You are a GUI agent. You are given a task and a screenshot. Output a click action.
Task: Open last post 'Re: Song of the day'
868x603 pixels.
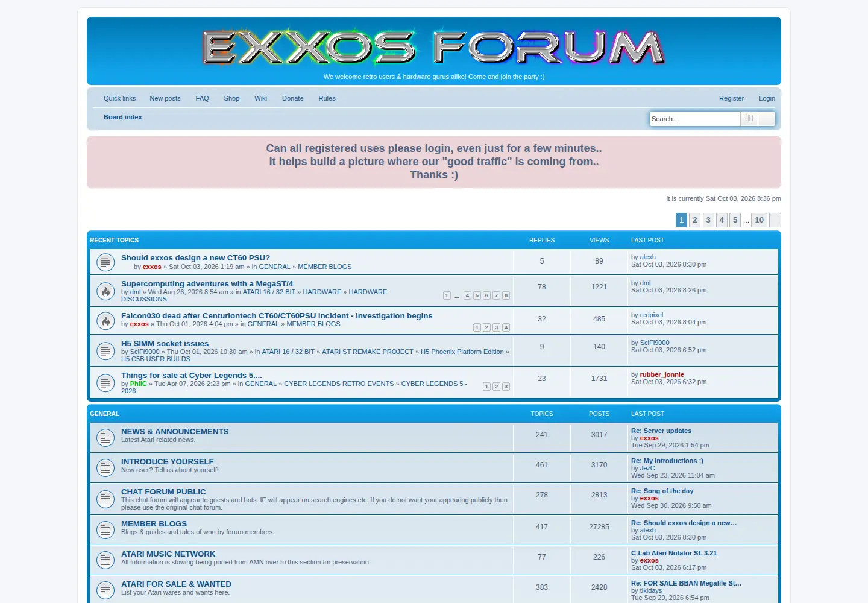(x=662, y=491)
